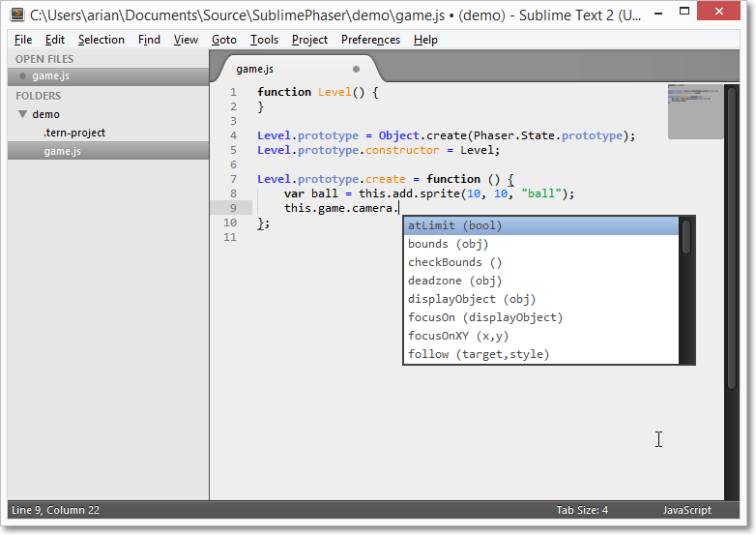
Task: Click unsaved dot beside game.js in Open Files
Action: click(22, 76)
